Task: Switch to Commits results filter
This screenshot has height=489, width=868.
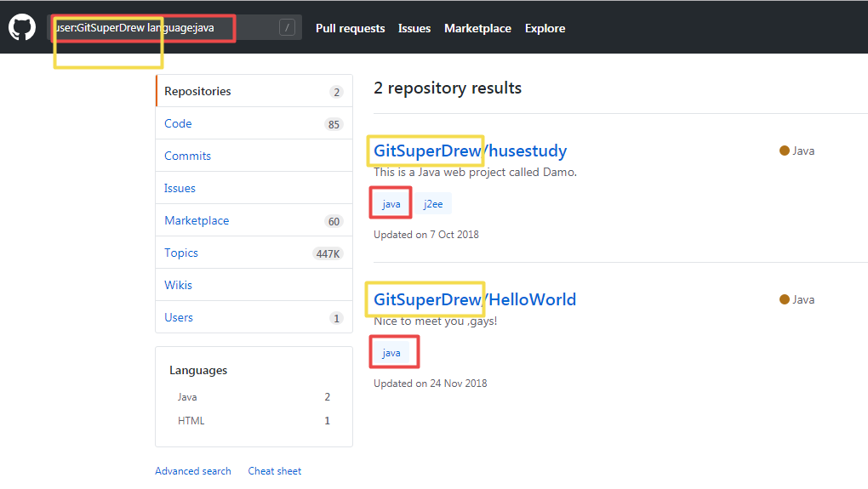Action: pos(254,156)
